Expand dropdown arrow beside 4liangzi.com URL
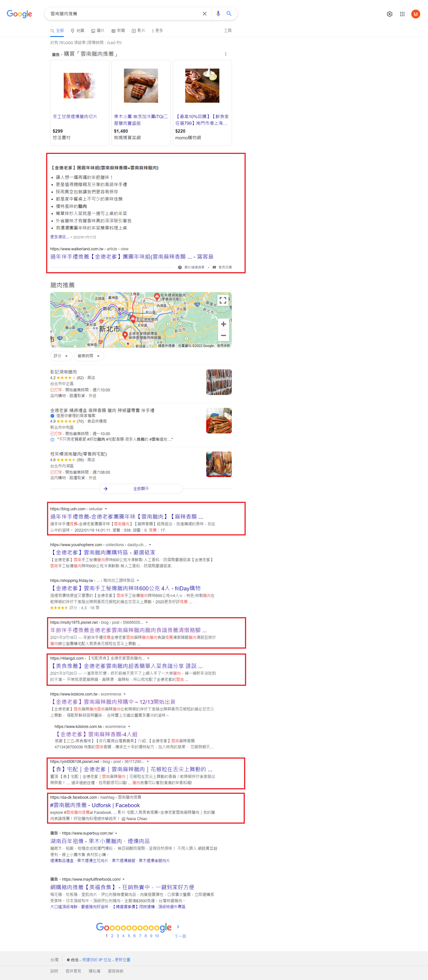This screenshot has height=980, width=428. (148, 658)
